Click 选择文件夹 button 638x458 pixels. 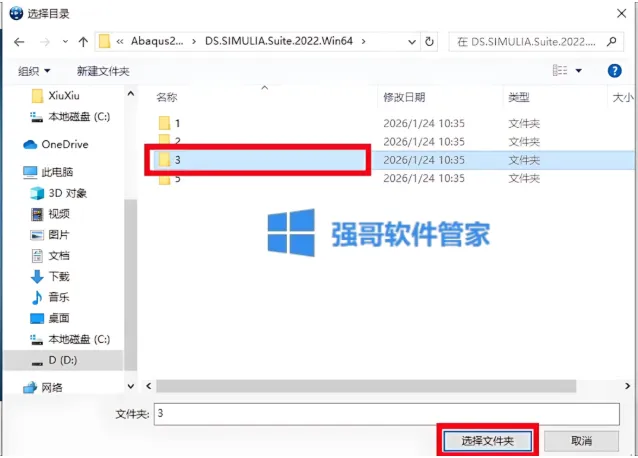[487, 441]
